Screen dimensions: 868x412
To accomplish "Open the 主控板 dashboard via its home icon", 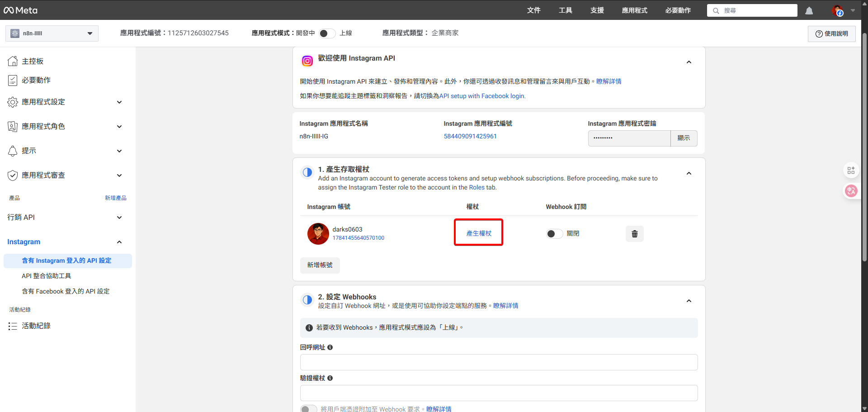I will (x=13, y=61).
